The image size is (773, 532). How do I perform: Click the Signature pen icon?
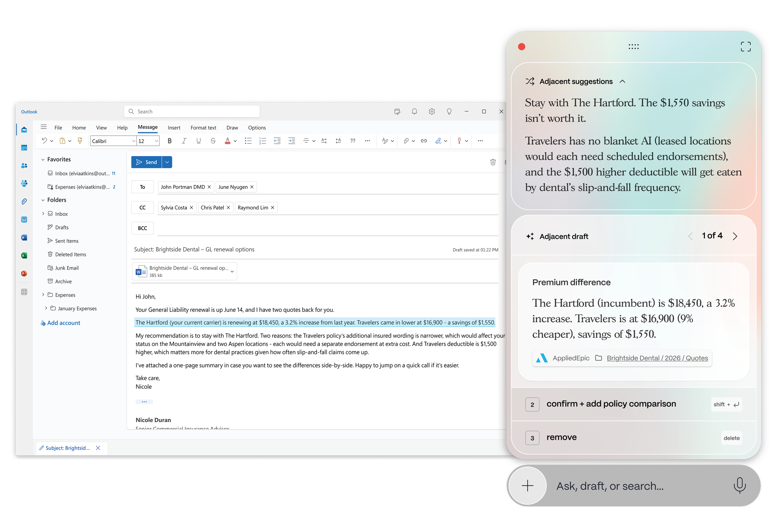(x=438, y=141)
